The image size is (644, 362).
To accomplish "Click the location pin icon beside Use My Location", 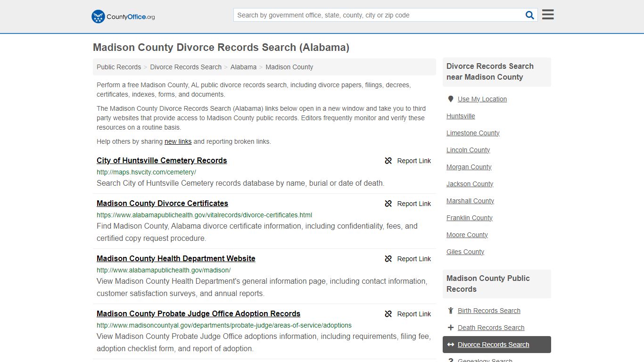I will (451, 99).
